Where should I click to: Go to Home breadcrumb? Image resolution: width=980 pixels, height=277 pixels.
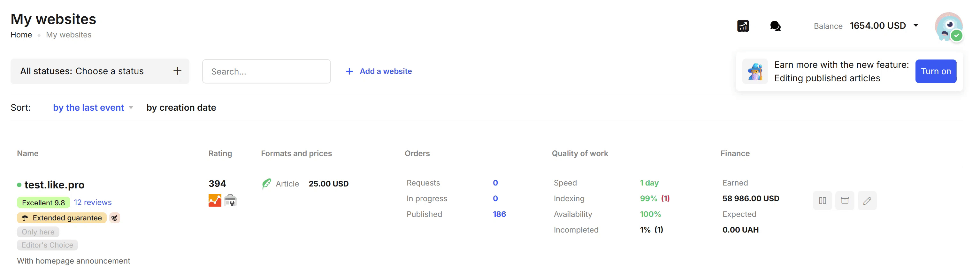click(x=21, y=35)
